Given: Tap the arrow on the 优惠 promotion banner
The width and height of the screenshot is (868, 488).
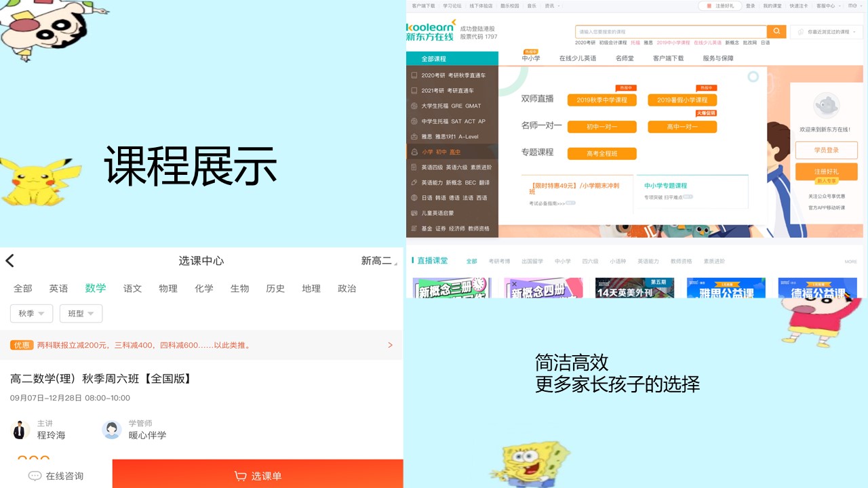Looking at the screenshot, I should click(x=390, y=345).
